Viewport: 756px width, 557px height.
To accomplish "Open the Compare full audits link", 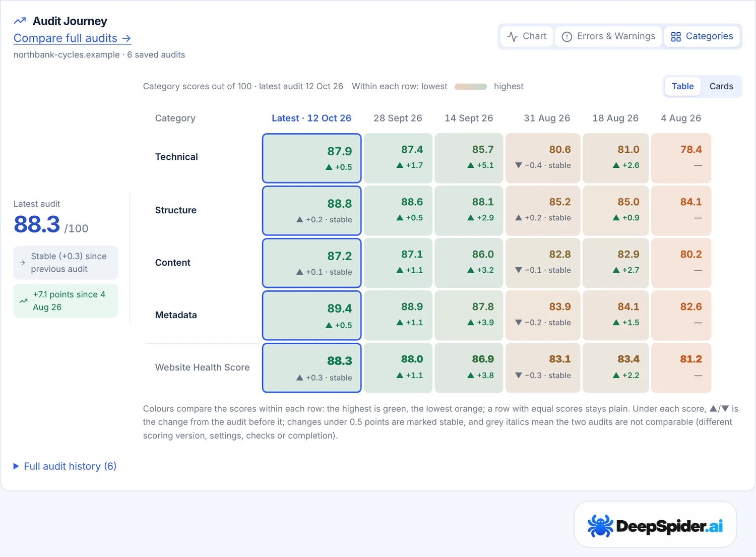I will pos(72,38).
